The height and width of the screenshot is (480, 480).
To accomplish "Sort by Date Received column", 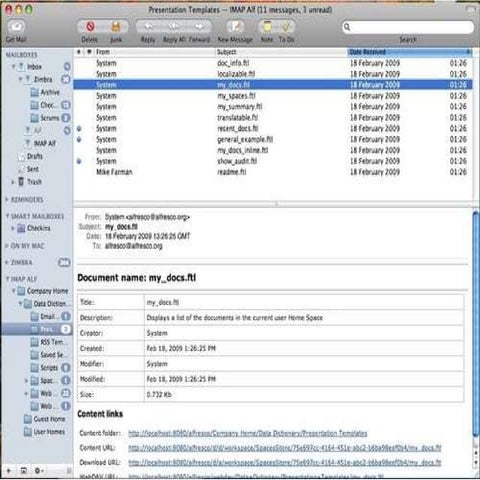I will [x=410, y=52].
